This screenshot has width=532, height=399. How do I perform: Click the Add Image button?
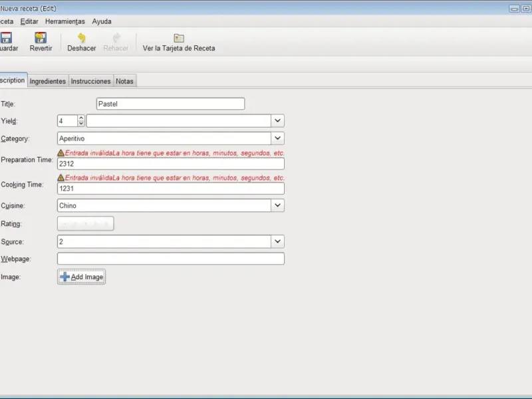tap(81, 277)
